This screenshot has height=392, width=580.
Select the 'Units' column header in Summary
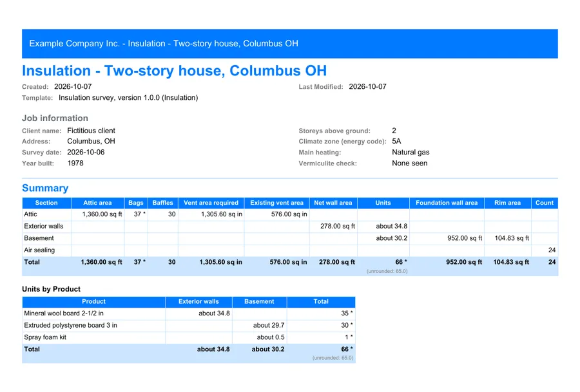tap(383, 203)
